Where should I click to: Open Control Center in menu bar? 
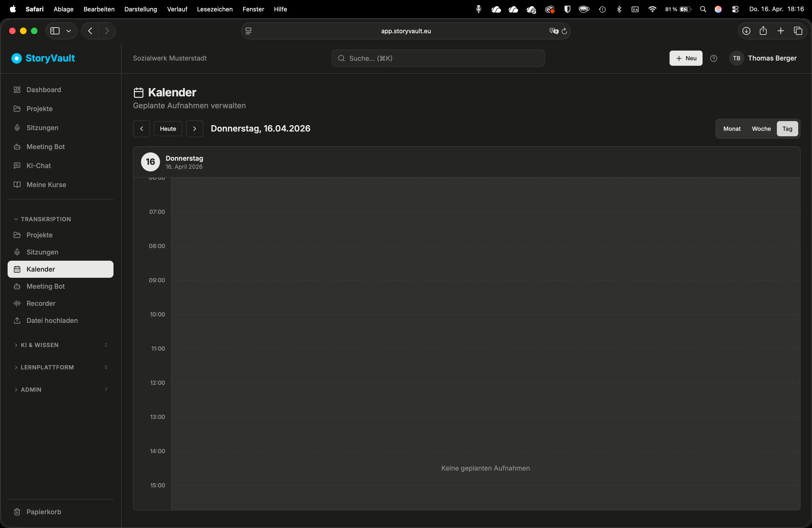[x=735, y=9]
